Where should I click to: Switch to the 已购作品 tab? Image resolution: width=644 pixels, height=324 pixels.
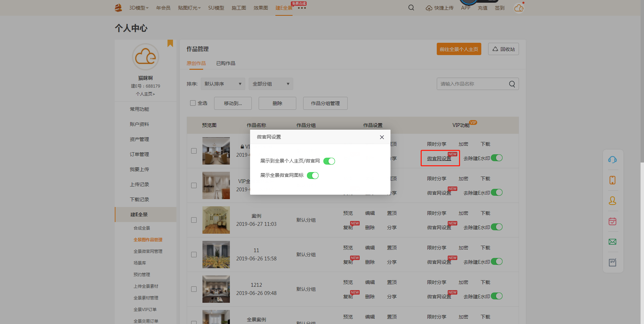(x=226, y=63)
